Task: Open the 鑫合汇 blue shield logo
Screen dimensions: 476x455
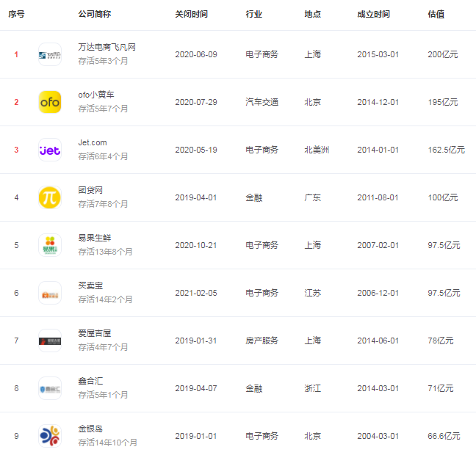Action: 50,388
